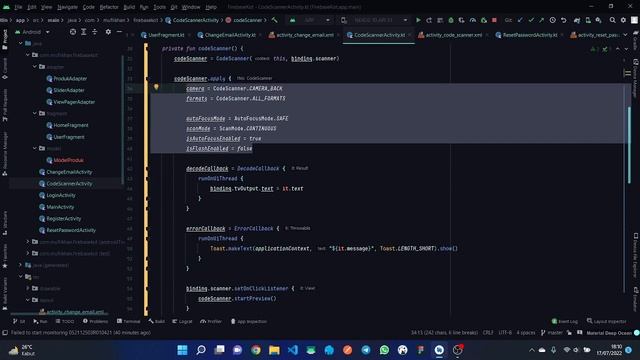Click the Make Project hammer icon
640x360 pixels.
click(275, 20)
